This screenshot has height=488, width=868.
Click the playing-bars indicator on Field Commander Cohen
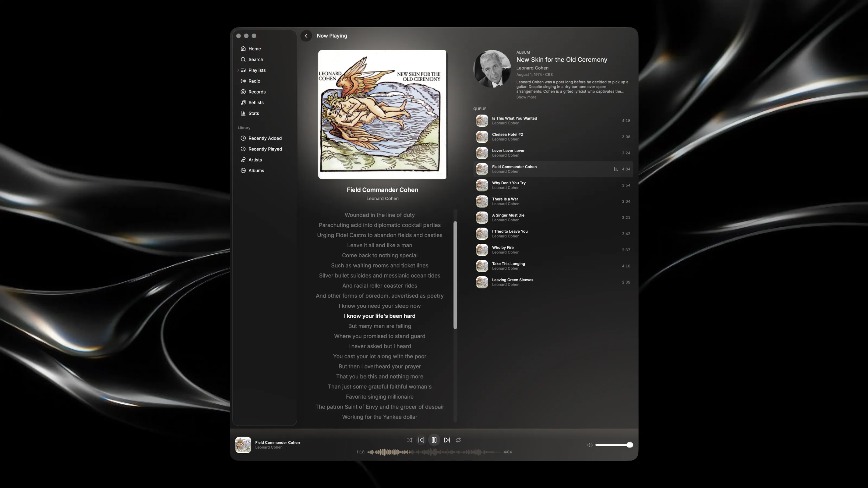click(x=616, y=169)
